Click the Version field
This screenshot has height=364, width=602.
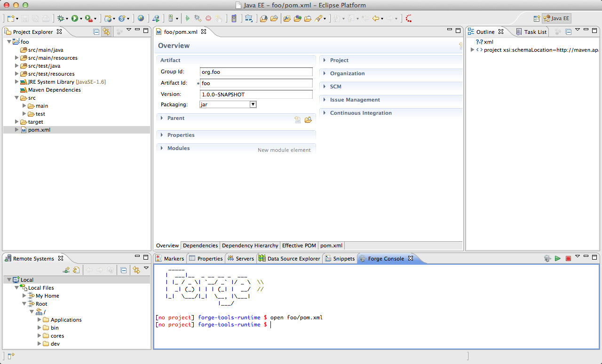[x=256, y=95]
